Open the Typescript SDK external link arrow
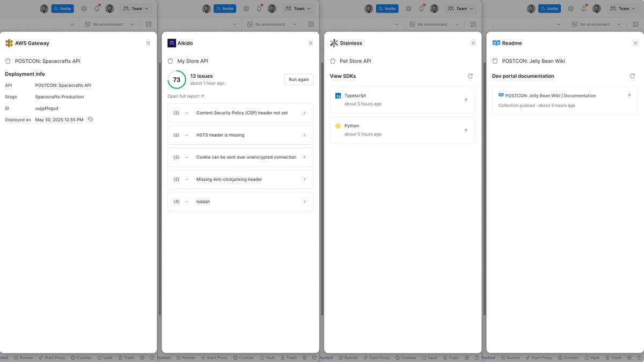This screenshot has width=644, height=362. (465, 100)
